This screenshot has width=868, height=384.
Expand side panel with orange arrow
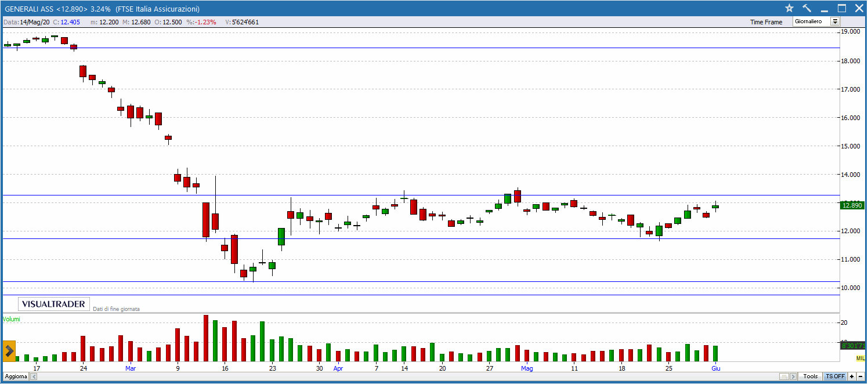(x=9, y=350)
